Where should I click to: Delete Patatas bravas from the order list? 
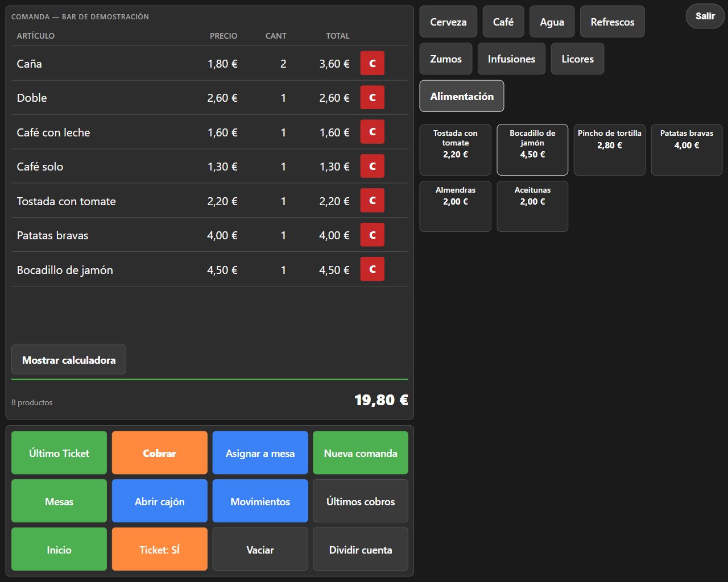(373, 235)
